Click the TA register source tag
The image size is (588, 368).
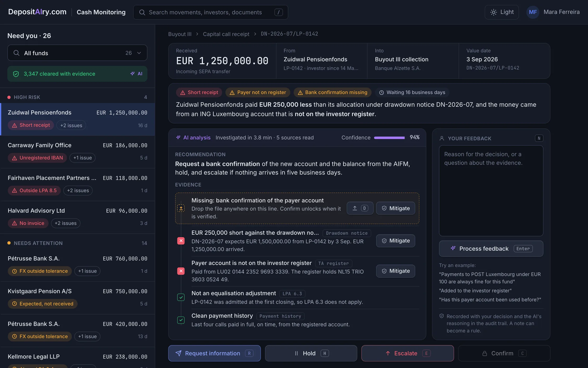[334, 263]
